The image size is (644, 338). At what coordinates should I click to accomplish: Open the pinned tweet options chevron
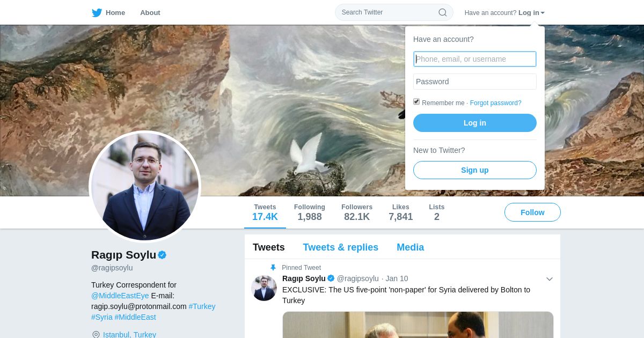[549, 279]
